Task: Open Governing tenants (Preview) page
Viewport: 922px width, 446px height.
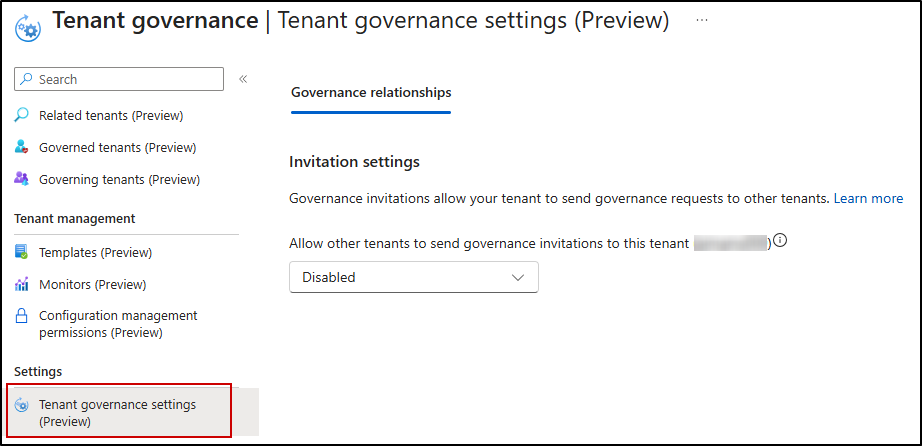Action: click(119, 180)
